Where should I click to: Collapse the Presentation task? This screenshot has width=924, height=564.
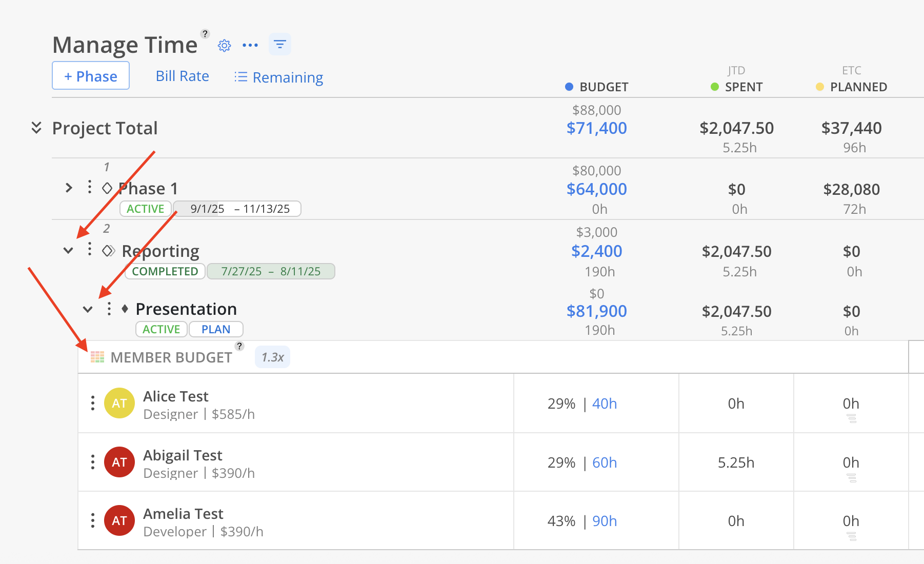point(88,309)
